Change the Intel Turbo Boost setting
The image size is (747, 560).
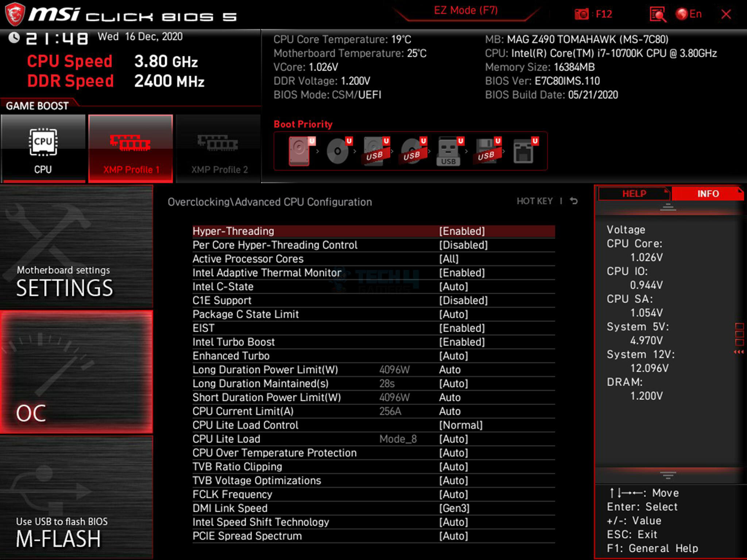pos(373,342)
